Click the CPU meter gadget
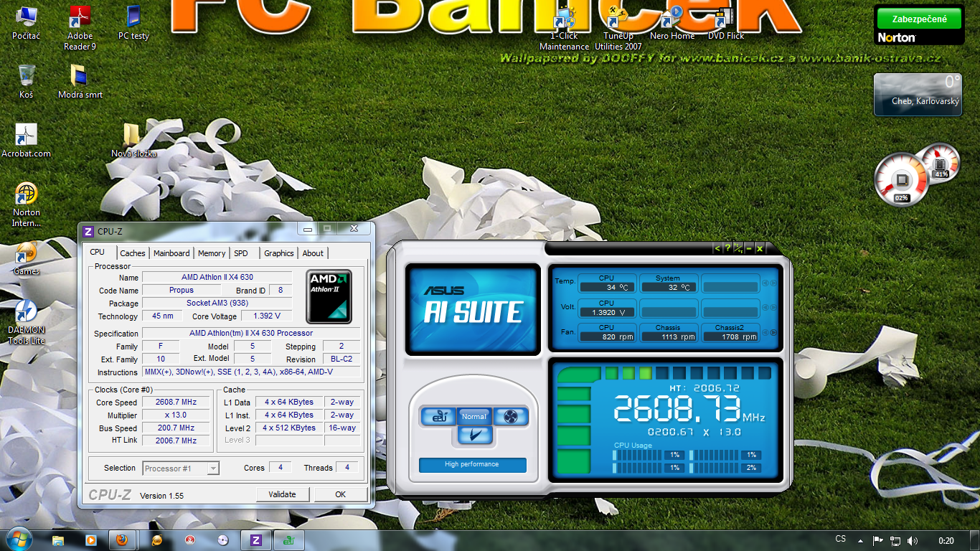The height and width of the screenshot is (551, 980). 902,179
